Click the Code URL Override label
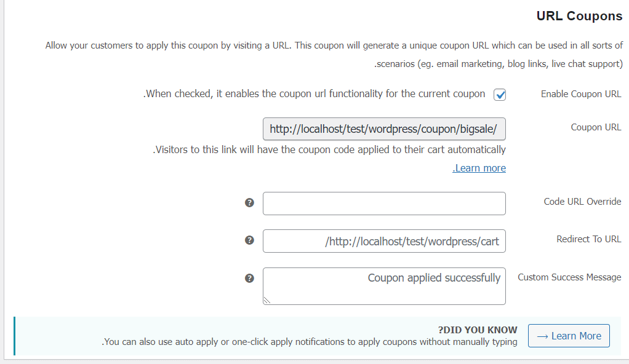Image resolution: width=629 pixels, height=364 pixels. coord(582,202)
